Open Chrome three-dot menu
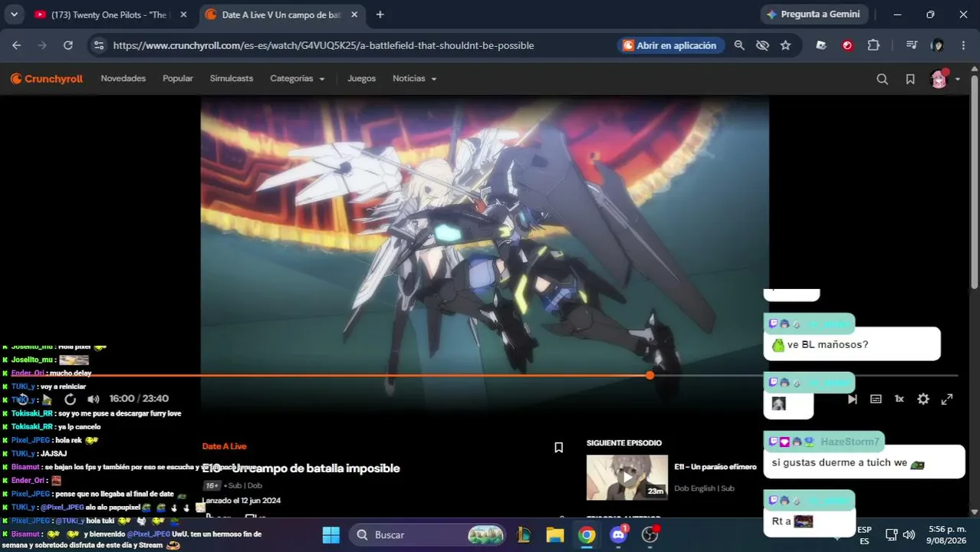Viewport: 980px width, 552px height. tap(963, 45)
